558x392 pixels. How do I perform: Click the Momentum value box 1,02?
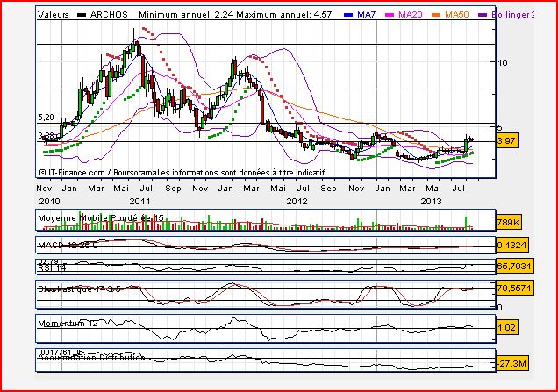tap(506, 327)
